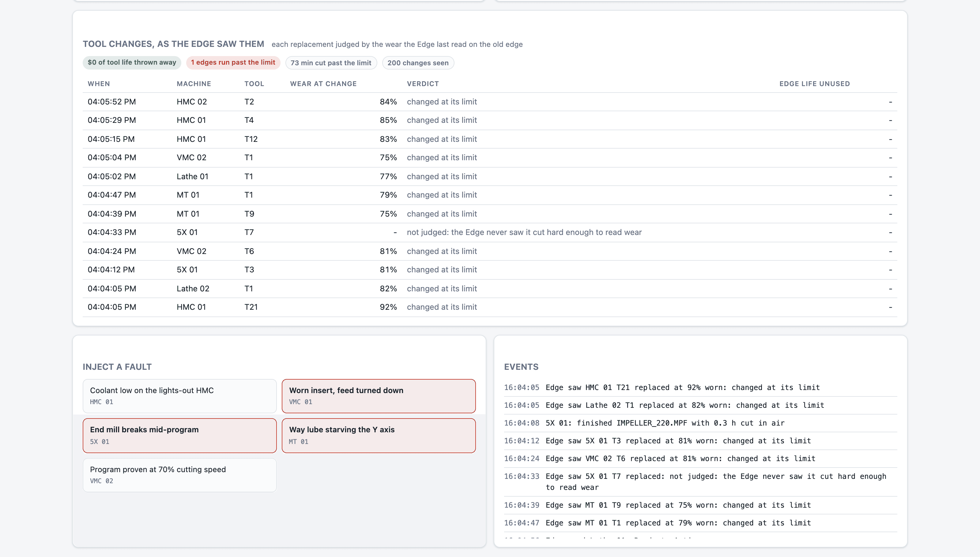The width and height of the screenshot is (980, 557).
Task: Click 'not judged' verdict for 5X 01 T7
Action: point(524,233)
